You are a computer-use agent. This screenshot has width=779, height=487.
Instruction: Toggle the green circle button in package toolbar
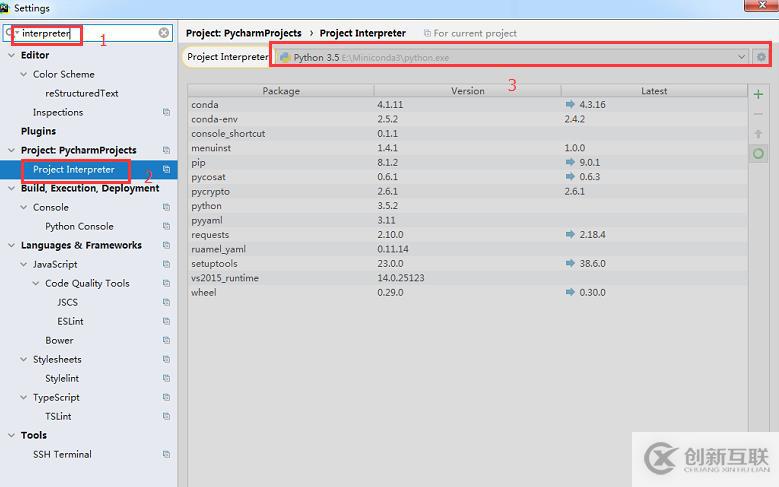[x=758, y=154]
